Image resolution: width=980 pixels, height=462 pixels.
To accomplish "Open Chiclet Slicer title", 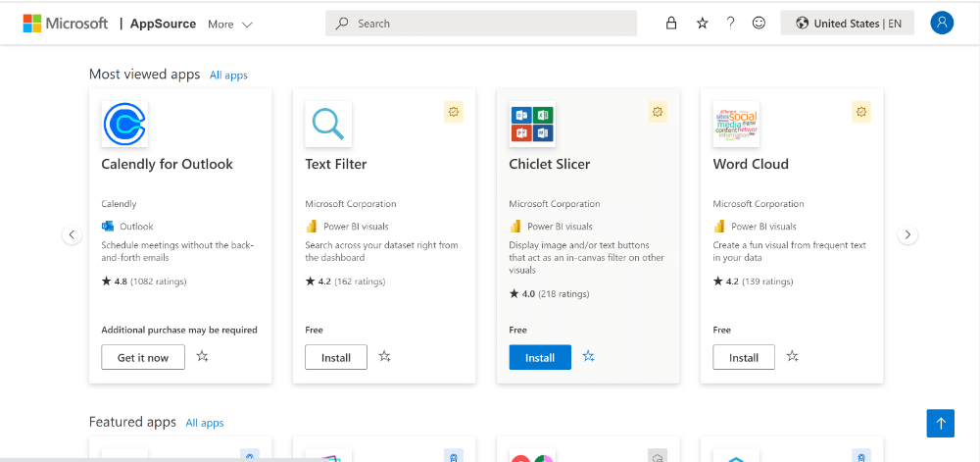I will click(x=550, y=164).
